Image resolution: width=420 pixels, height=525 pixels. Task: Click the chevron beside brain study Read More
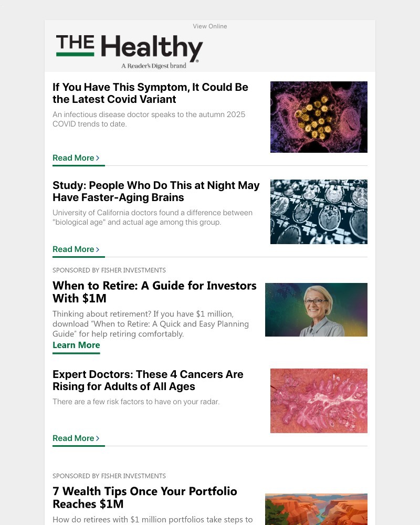point(98,249)
